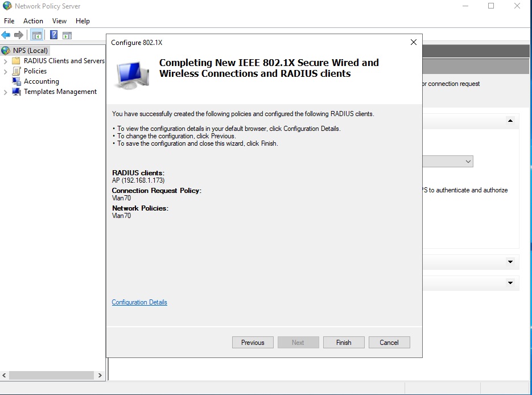Minimize the Network Policy Server window
The width and height of the screenshot is (532, 395).
coord(465,6)
